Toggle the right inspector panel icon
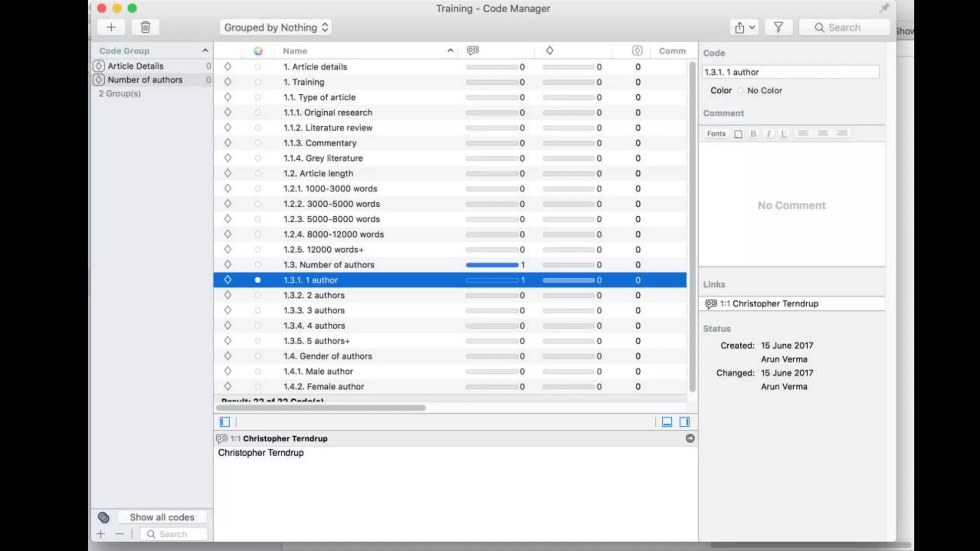The image size is (980, 551). 684,422
